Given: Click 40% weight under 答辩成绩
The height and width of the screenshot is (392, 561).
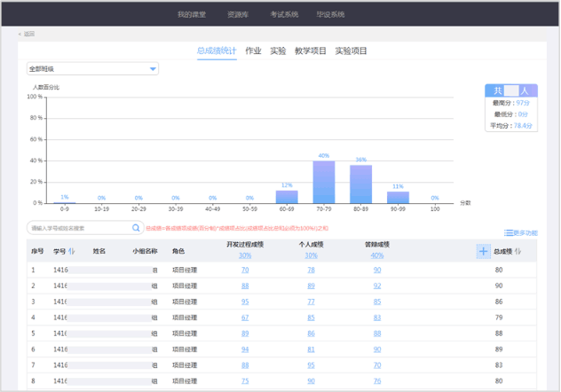Looking at the screenshot, I should [x=377, y=255].
